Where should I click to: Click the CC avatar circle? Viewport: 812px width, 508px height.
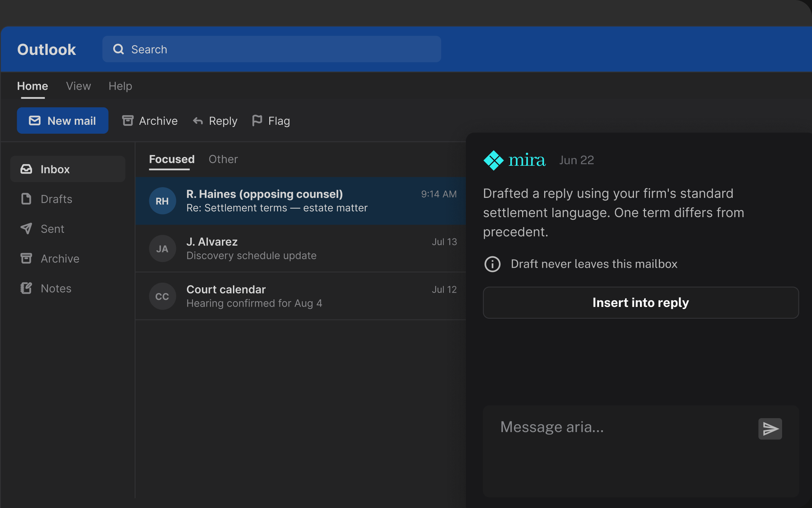(x=162, y=297)
